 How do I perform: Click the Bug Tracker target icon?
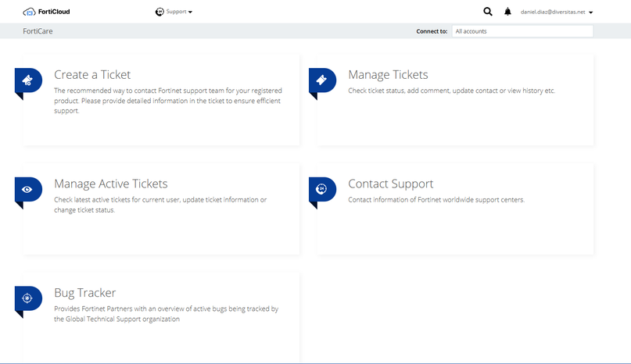pyautogui.click(x=27, y=298)
